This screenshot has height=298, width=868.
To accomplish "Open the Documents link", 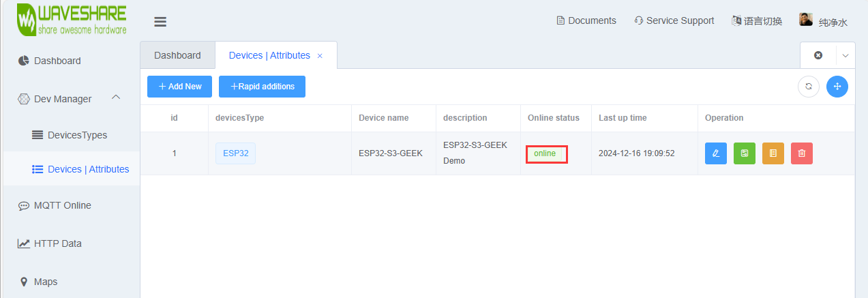I will click(586, 20).
